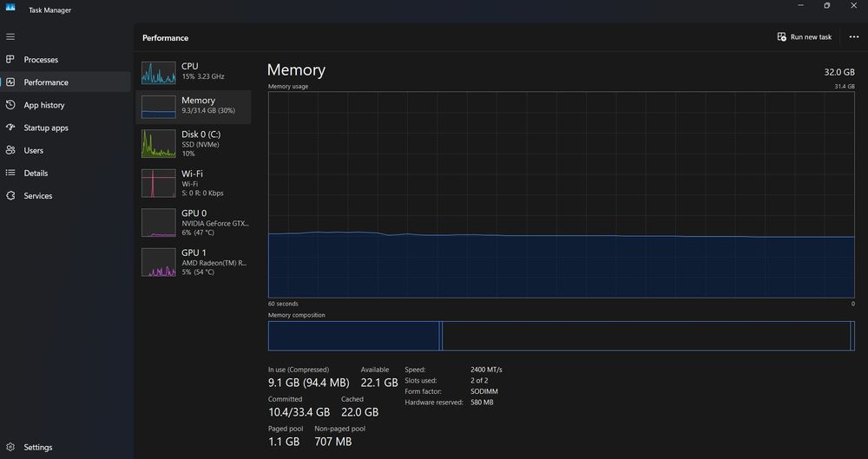The image size is (868, 459).
Task: Click the Memory composition bar
Action: tap(562, 336)
